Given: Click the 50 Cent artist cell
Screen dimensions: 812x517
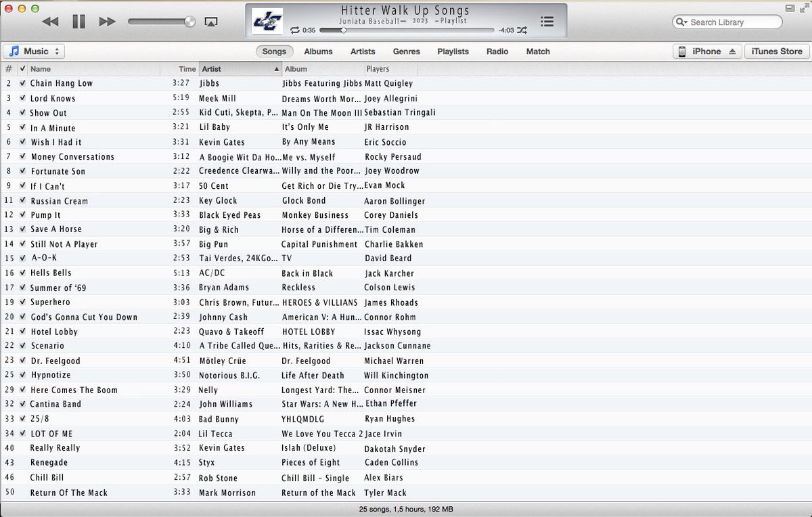Looking at the screenshot, I should coord(214,185).
